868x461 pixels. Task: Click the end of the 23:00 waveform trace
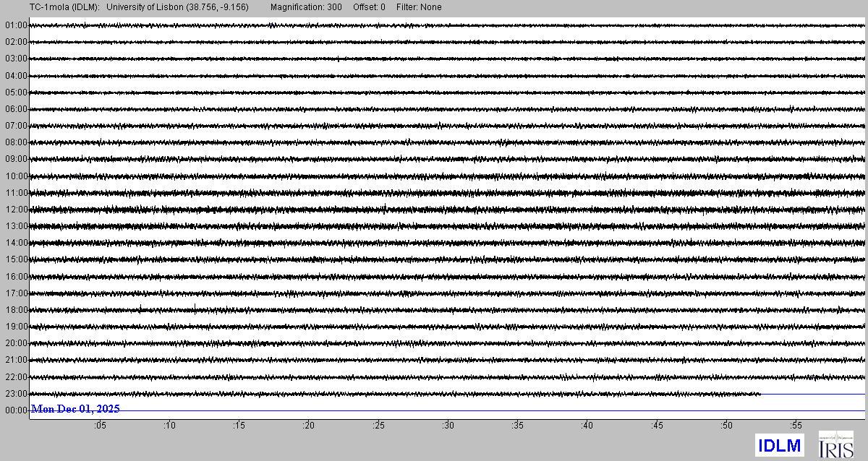point(760,394)
